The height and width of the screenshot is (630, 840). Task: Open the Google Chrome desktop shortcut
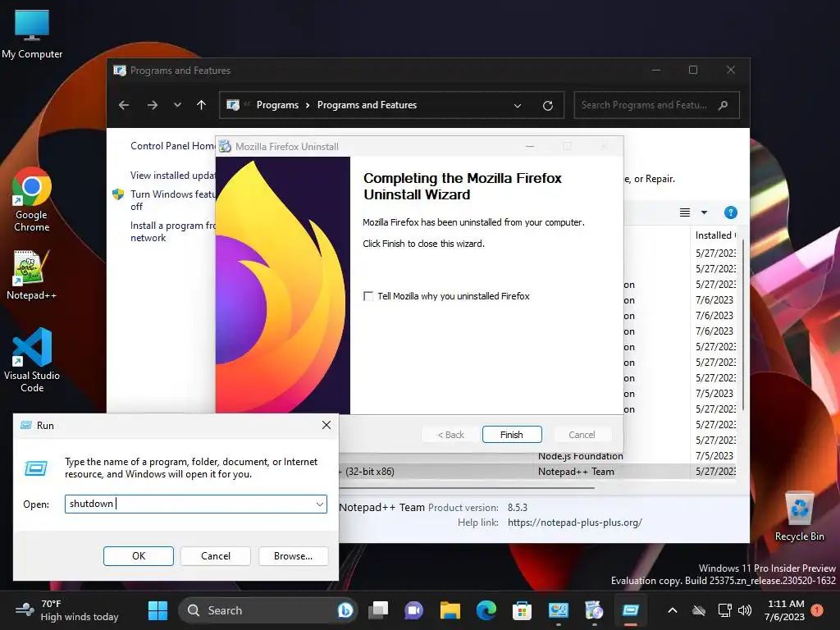click(x=32, y=199)
